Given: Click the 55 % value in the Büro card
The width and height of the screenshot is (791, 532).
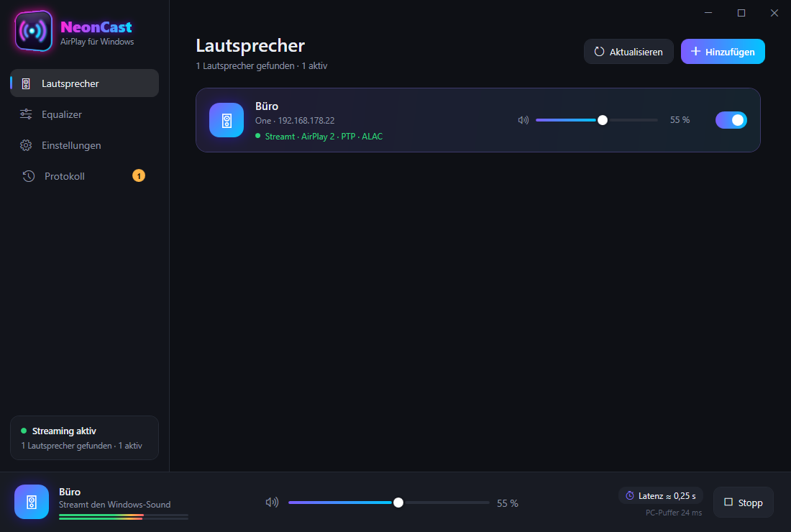Looking at the screenshot, I should 680,120.
